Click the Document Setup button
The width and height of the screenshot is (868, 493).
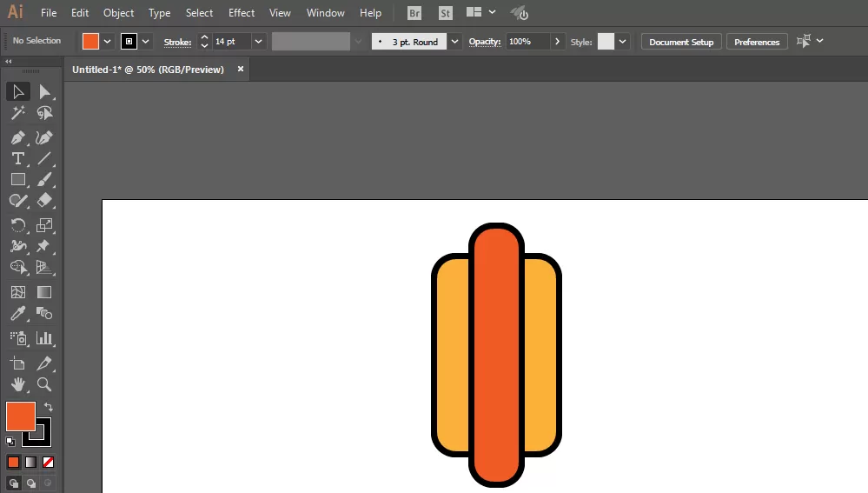681,42
